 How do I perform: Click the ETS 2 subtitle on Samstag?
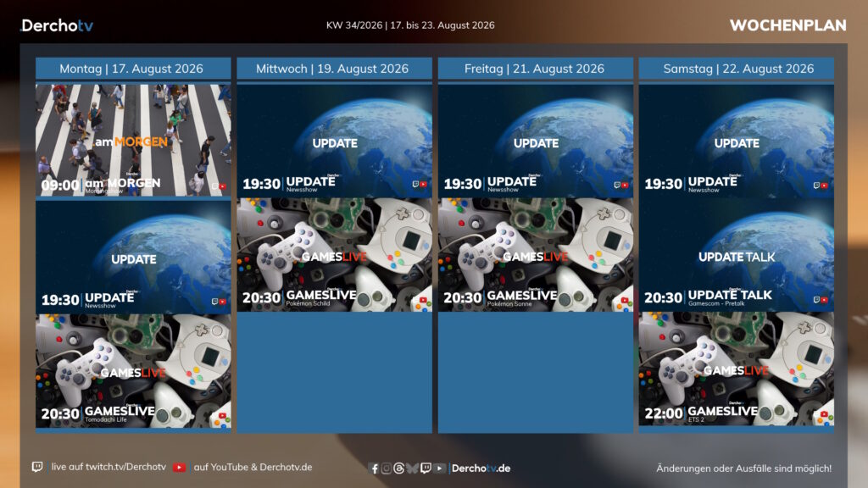click(696, 419)
